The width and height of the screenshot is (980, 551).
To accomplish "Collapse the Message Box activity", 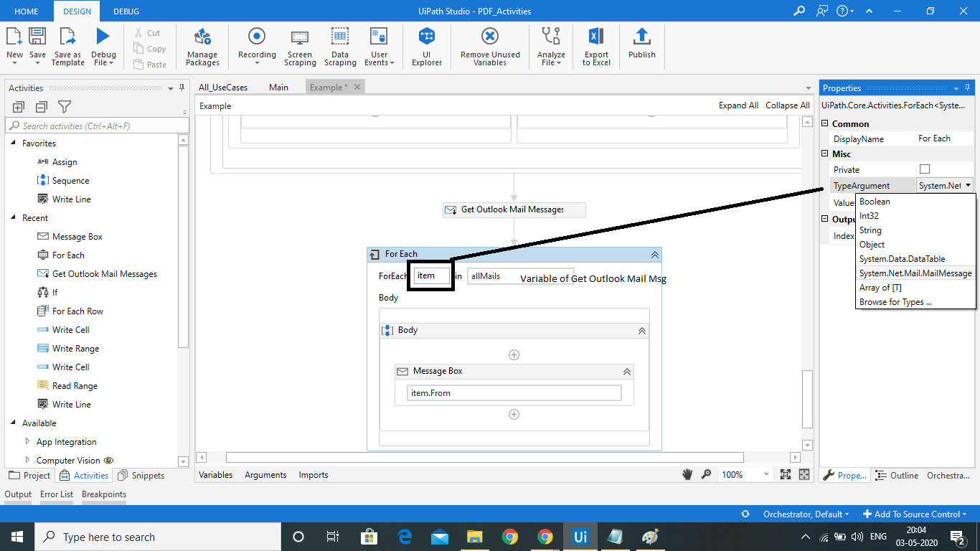I will pyautogui.click(x=626, y=372).
